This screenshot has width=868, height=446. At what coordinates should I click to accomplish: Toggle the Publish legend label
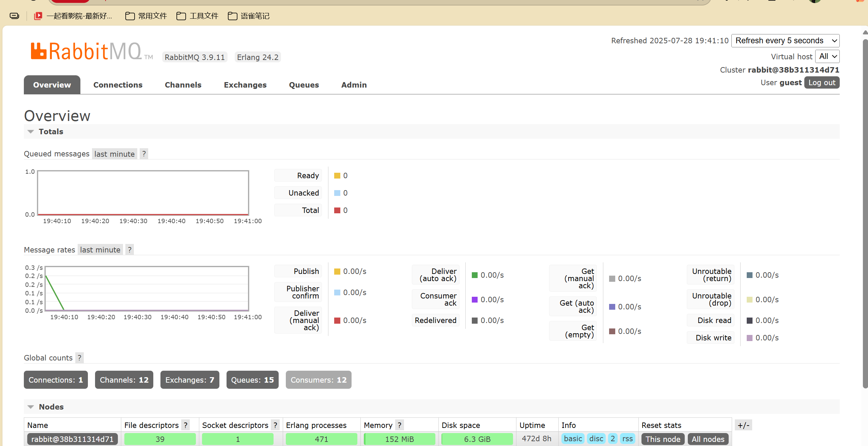click(298, 271)
